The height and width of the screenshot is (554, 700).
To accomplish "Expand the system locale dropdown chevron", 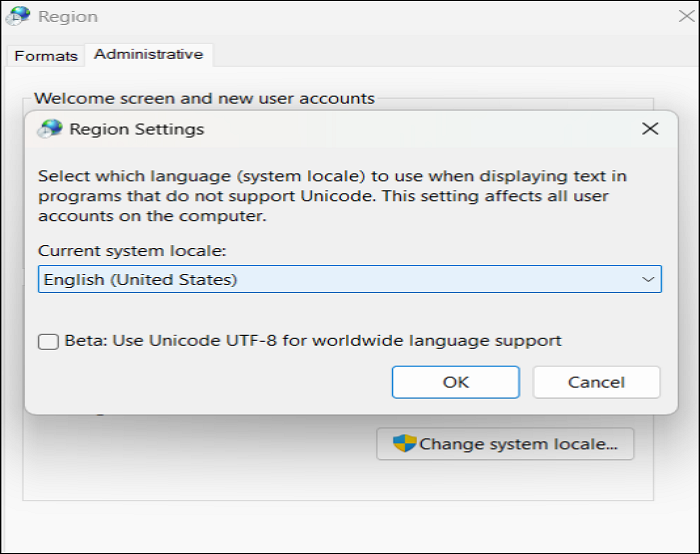I will [648, 280].
